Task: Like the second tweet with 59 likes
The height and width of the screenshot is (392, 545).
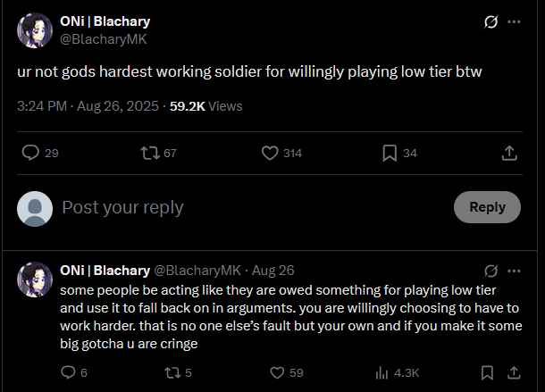Action: [x=277, y=372]
